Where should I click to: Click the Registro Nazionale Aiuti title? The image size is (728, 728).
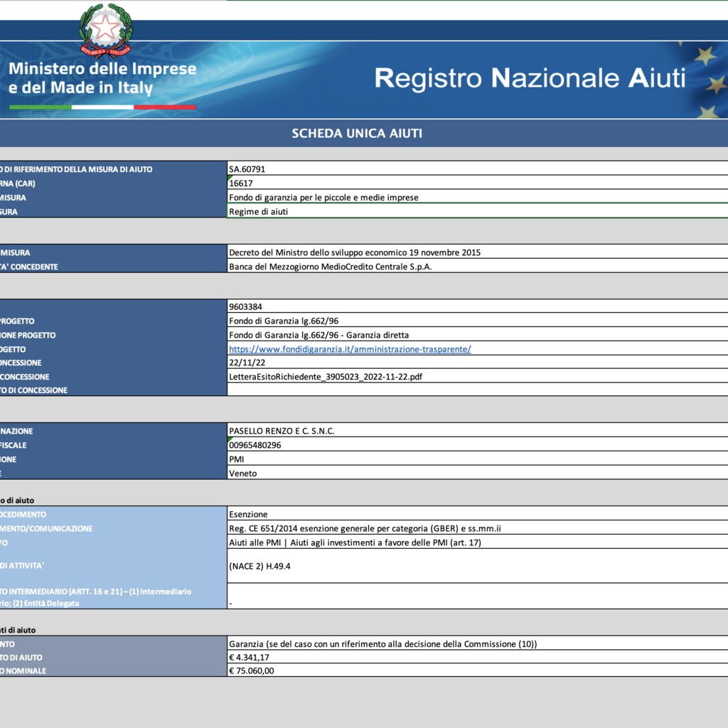[530, 78]
